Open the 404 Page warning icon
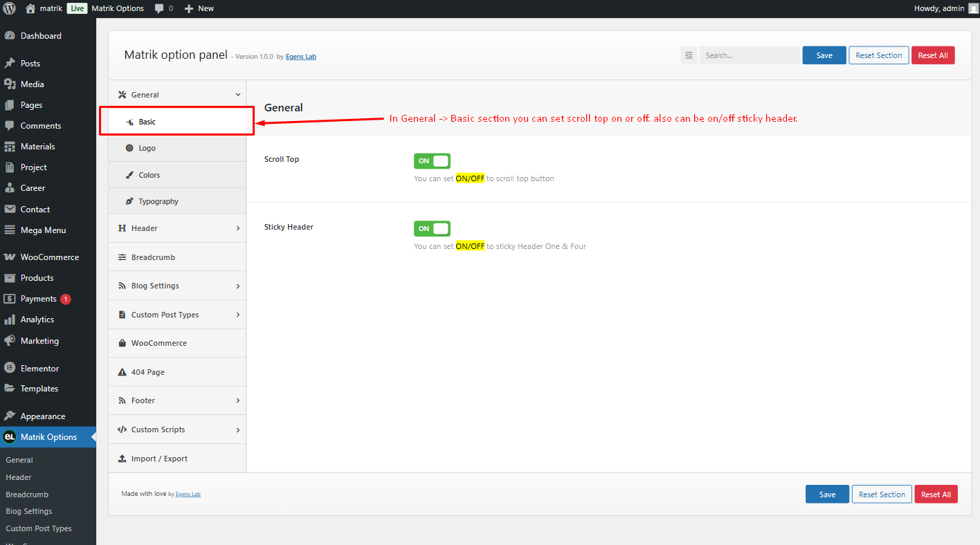Image resolution: width=980 pixels, height=545 pixels. [122, 372]
